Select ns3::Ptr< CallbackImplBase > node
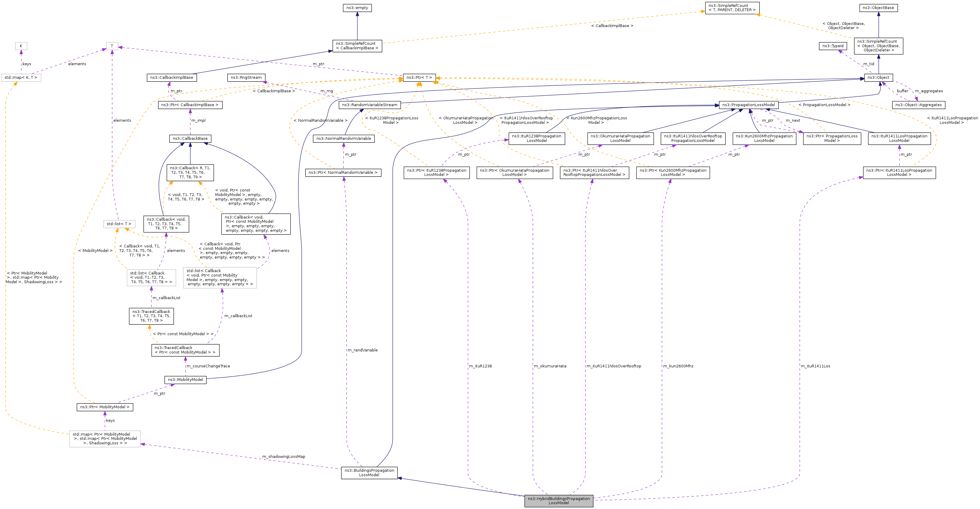 click(190, 105)
